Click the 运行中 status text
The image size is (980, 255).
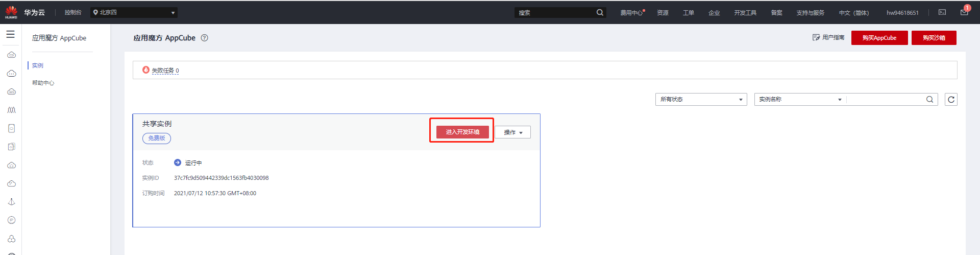point(193,163)
